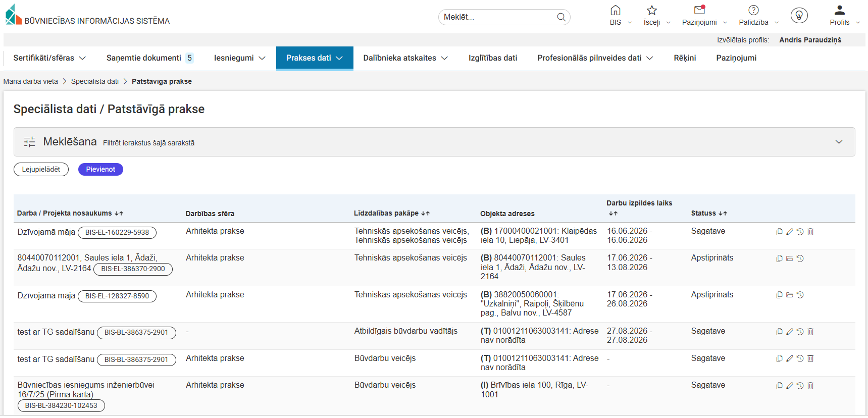Sort by Statuss column header
This screenshot has width=868, height=418.
709,213
